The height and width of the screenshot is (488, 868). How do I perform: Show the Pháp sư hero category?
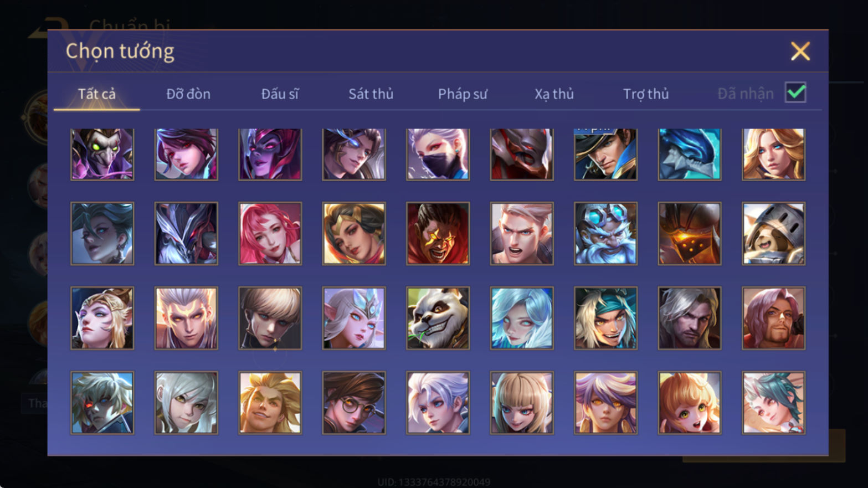(x=463, y=94)
